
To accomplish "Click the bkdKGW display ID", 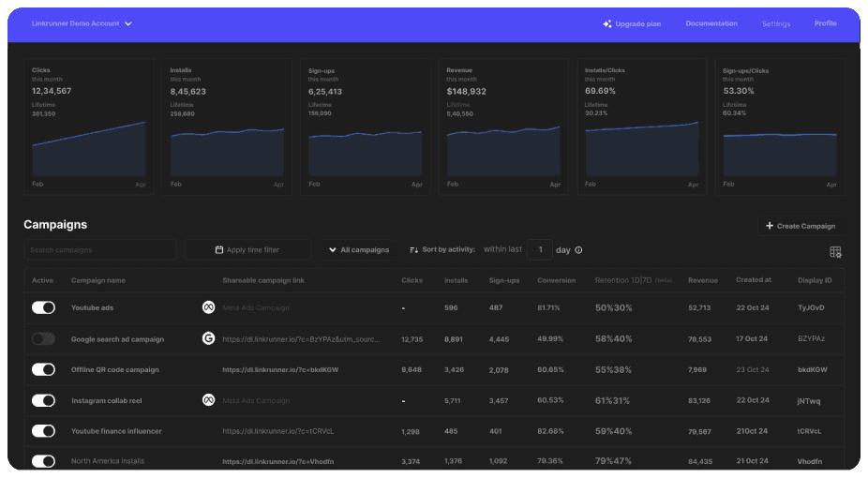I will coord(812,369).
